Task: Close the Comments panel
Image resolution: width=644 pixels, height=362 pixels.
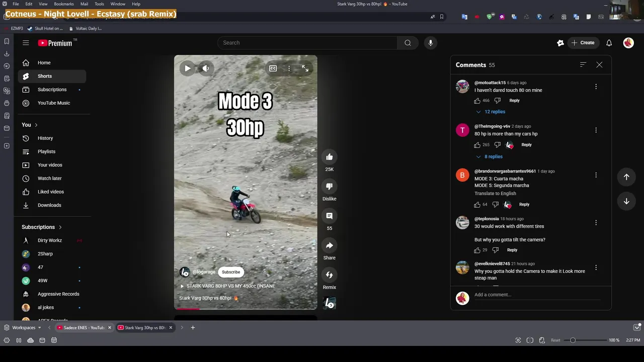Action: click(599, 65)
